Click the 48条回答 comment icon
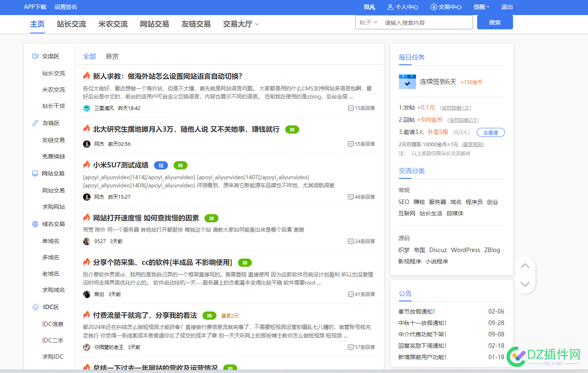588x373 pixels. pyautogui.click(x=350, y=197)
